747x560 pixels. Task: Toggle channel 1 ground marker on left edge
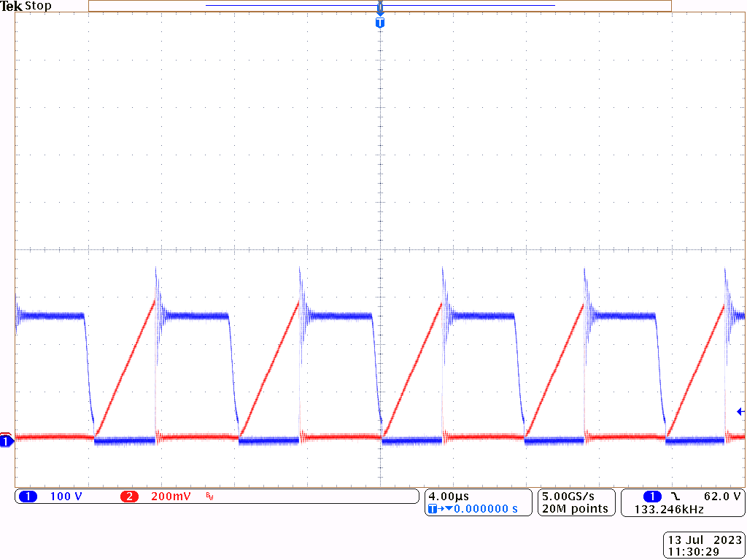point(6,440)
